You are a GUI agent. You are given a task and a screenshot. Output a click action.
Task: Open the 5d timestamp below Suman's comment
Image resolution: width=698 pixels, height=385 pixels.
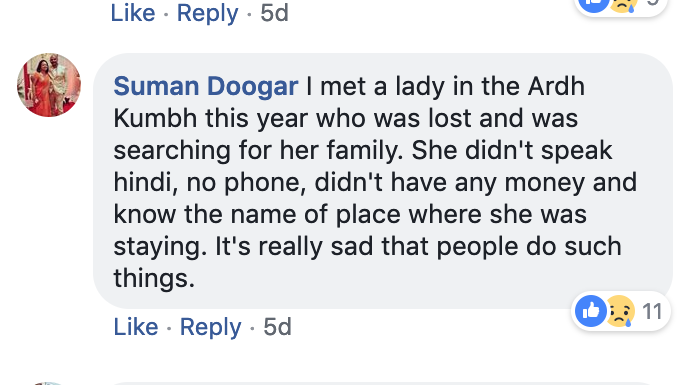click(x=277, y=327)
